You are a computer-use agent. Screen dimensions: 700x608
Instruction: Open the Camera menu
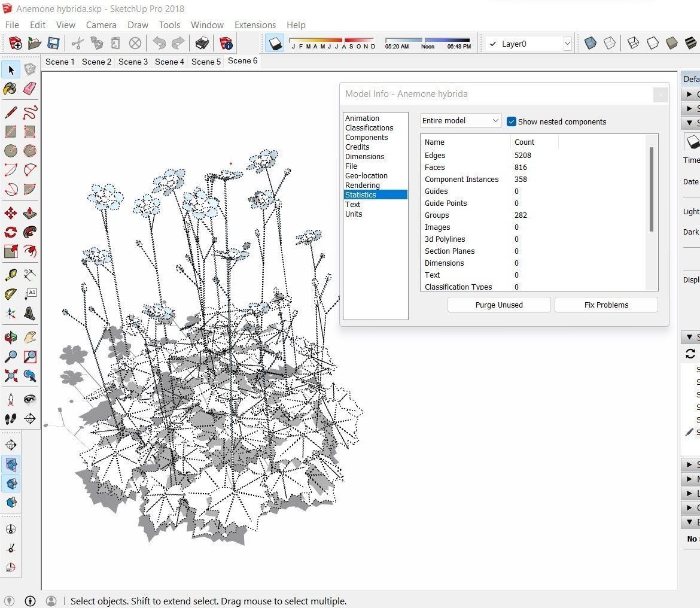point(101,25)
